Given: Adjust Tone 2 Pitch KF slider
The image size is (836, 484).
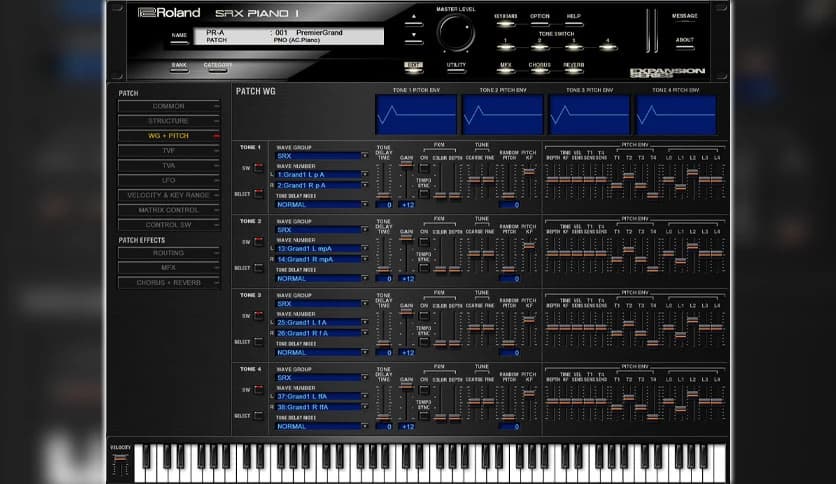Looking at the screenshot, I should (529, 246).
